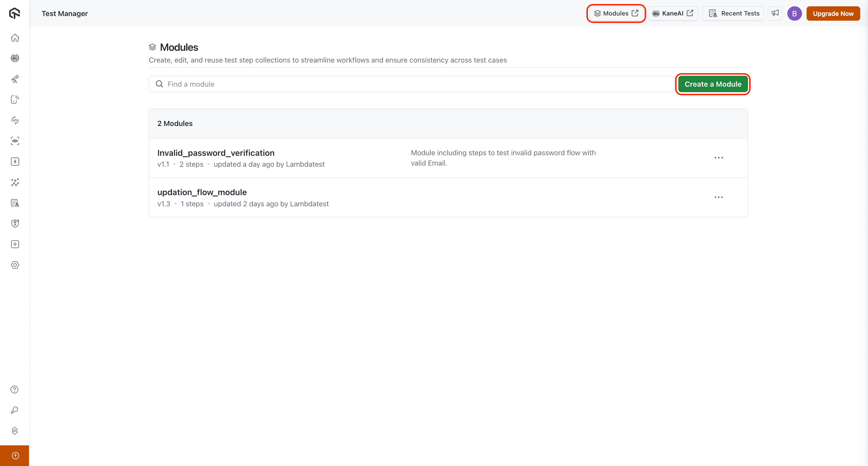Open the overflow menu for updation_flow_module
Viewport: 868px width, 466px height.
point(719,197)
